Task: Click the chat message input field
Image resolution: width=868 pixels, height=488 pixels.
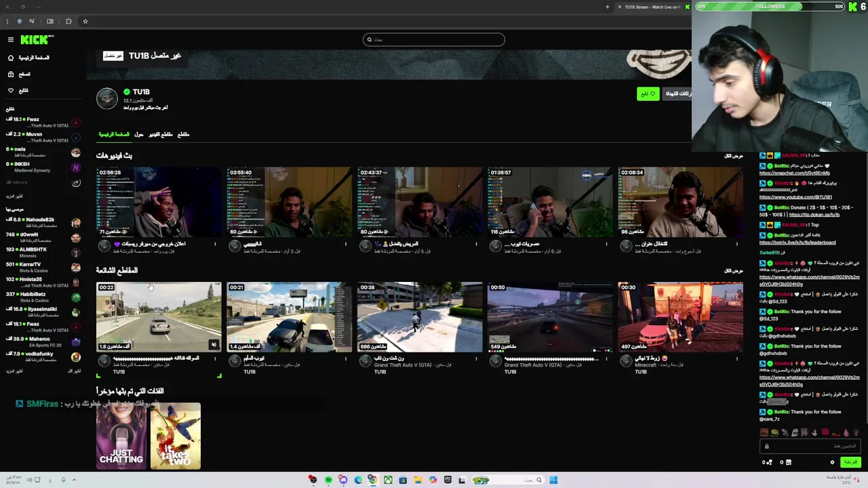Action: (x=810, y=446)
